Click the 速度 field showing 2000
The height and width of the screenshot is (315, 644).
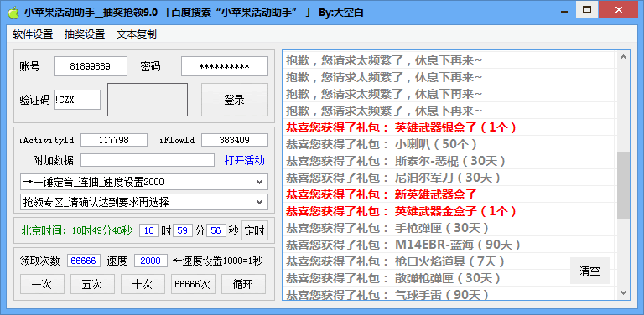[x=151, y=261]
